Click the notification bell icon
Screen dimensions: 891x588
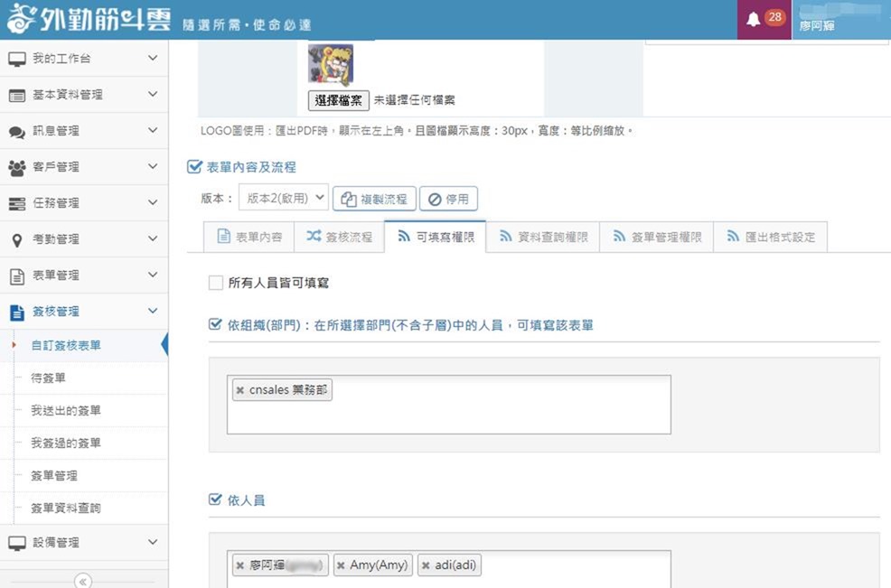(x=753, y=20)
